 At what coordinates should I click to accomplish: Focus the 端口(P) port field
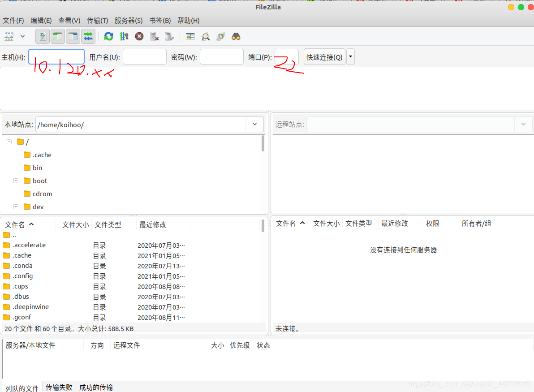(287, 57)
